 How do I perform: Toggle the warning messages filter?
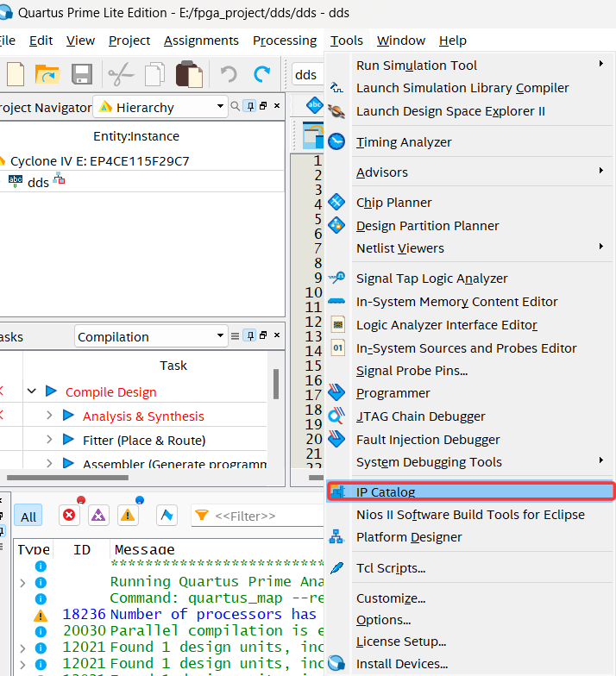point(128,516)
